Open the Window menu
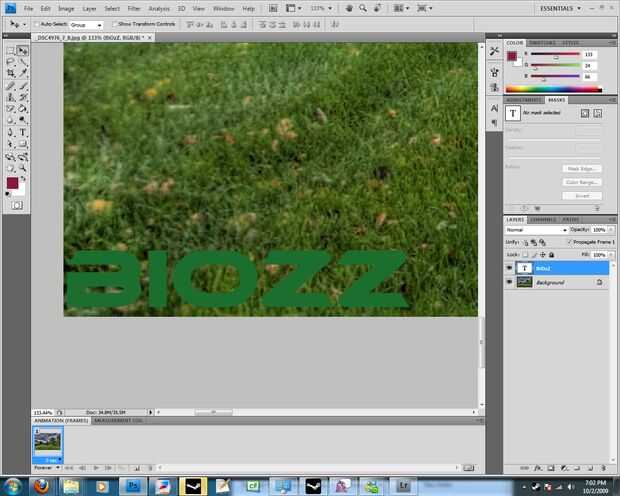 [223, 8]
